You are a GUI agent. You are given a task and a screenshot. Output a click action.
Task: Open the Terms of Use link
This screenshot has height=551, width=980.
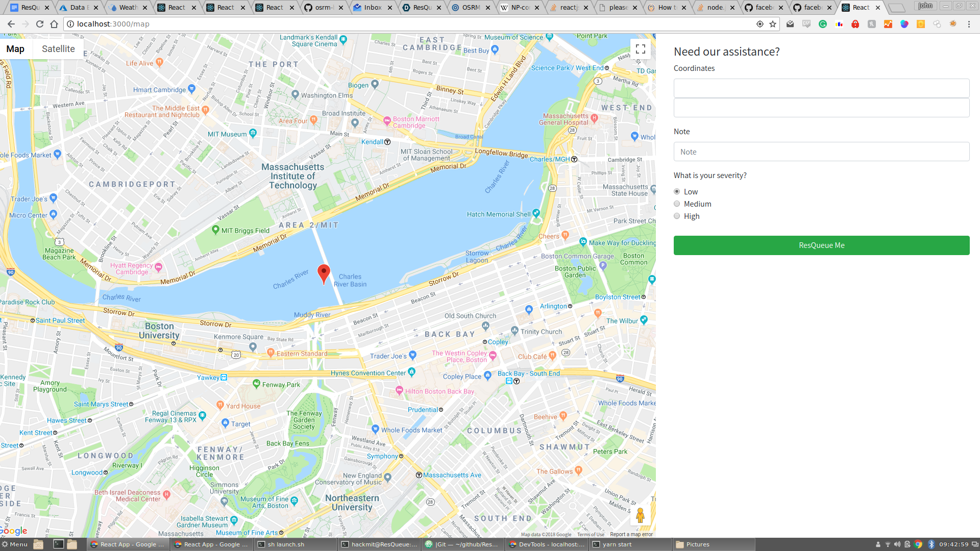[x=591, y=535]
